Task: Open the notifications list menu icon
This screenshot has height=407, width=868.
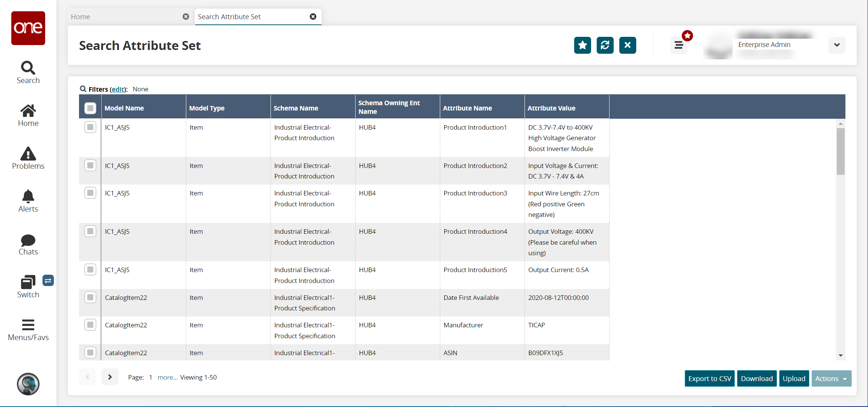Action: (x=679, y=45)
